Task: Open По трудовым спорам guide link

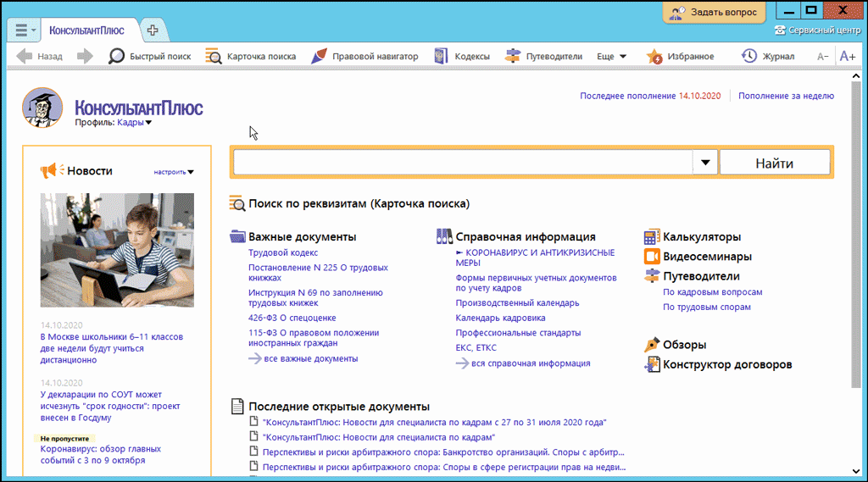Action: tap(706, 307)
